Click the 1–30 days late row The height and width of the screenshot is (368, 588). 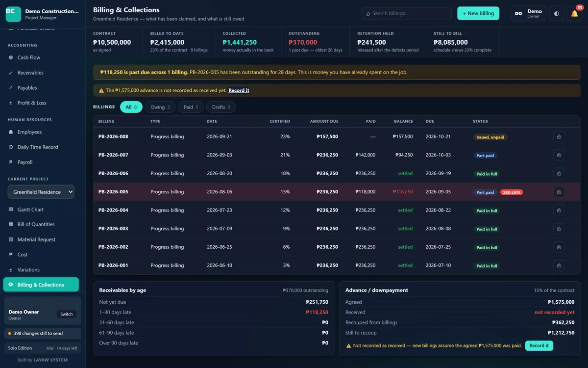point(214,312)
